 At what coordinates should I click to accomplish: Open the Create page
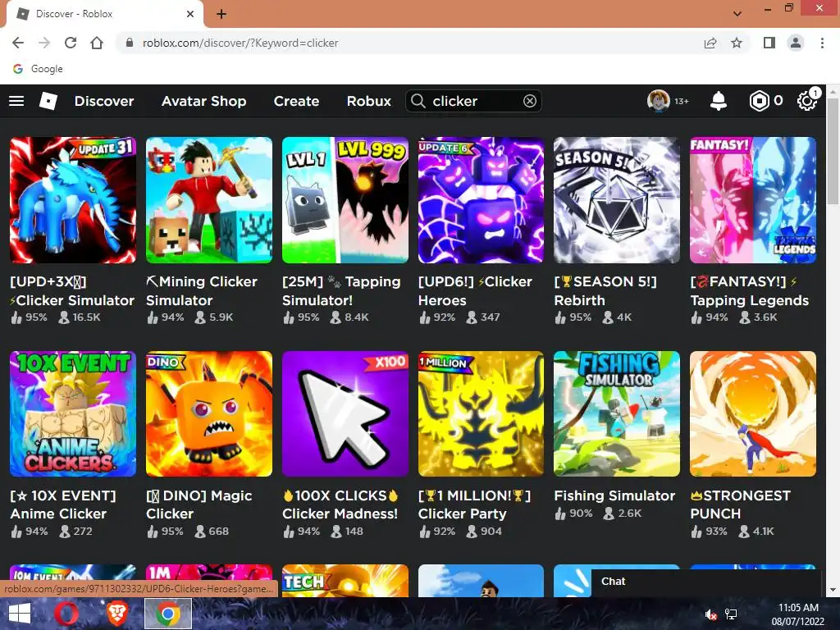pyautogui.click(x=296, y=101)
